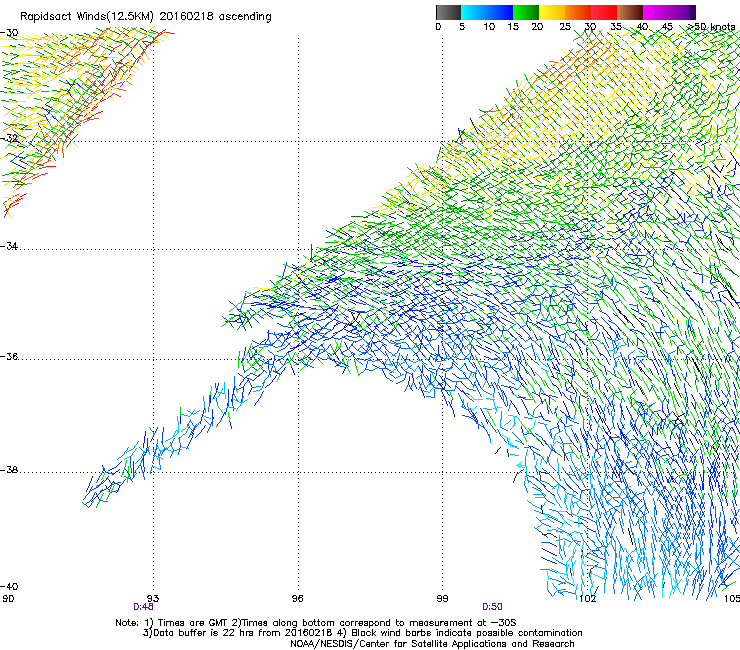Click the 102 longitude axis label

tap(587, 599)
